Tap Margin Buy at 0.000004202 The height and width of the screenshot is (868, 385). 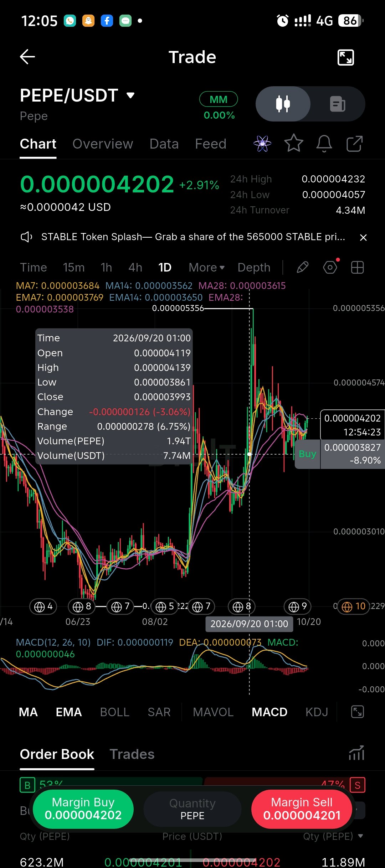pyautogui.click(x=83, y=809)
